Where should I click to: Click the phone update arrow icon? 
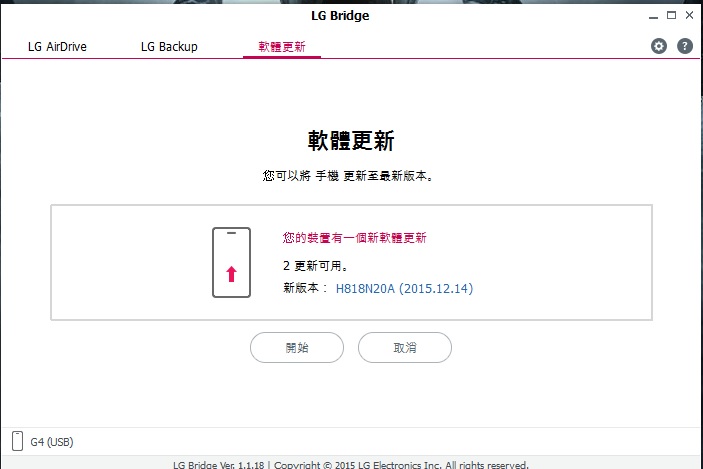coord(231,262)
